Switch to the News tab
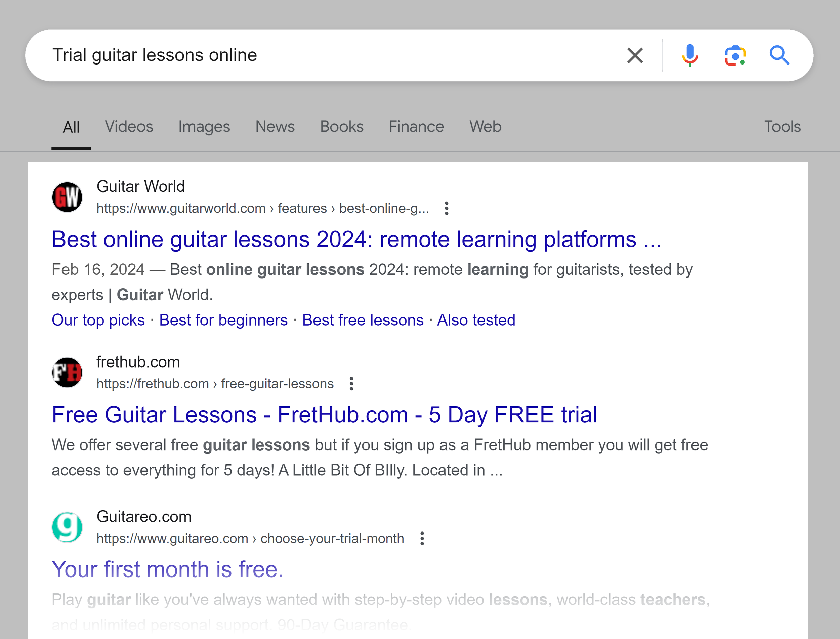The image size is (840, 639). click(275, 126)
